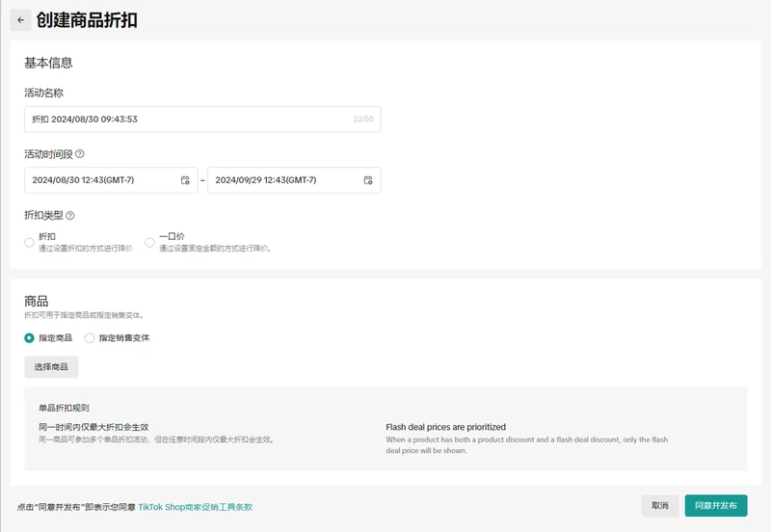771x532 pixels.
Task: Click the 同意并发布 publish button
Action: point(715,506)
